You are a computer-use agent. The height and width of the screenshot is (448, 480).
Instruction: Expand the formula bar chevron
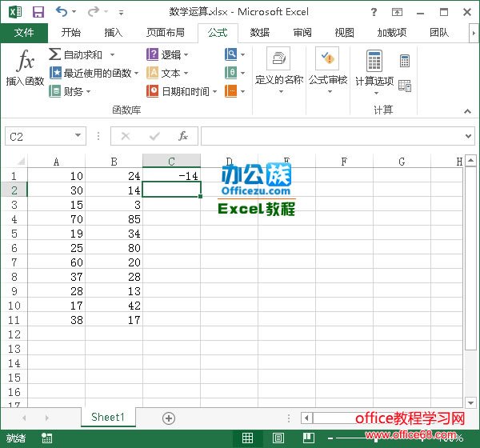(468, 136)
